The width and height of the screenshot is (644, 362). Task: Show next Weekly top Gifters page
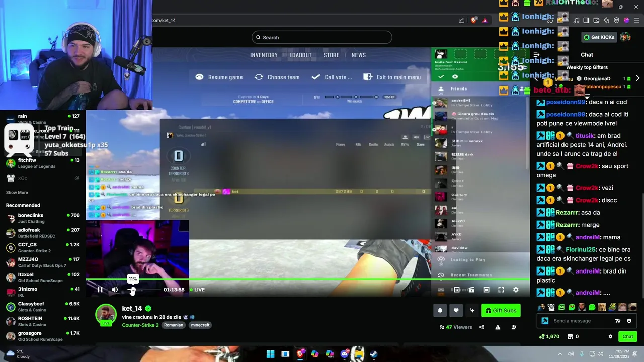click(637, 78)
